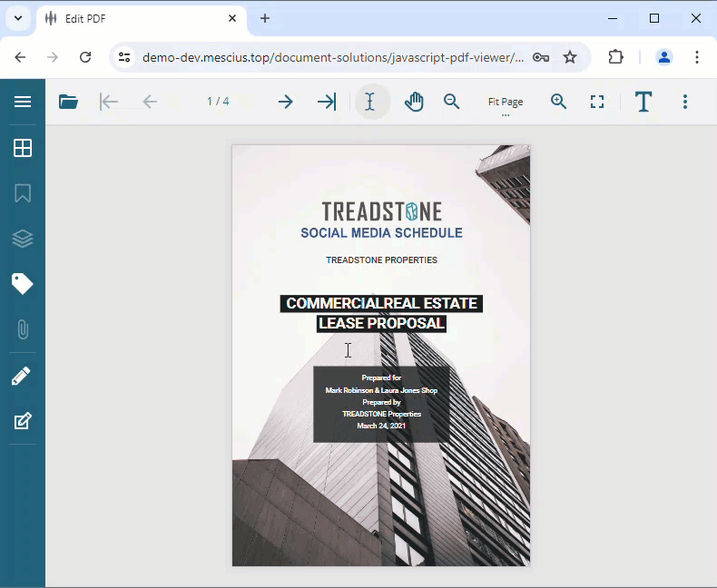The width and height of the screenshot is (717, 588).
Task: Open the attachments paperclip panel
Action: 23,329
